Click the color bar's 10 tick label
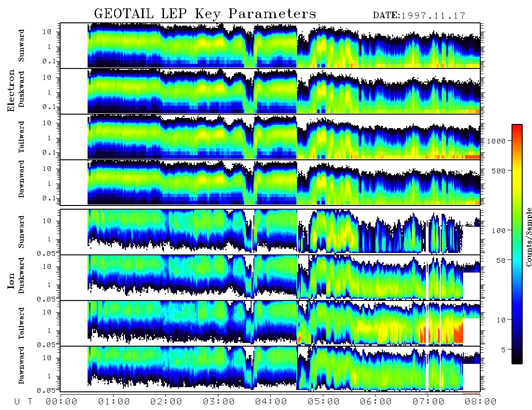 [x=501, y=320]
